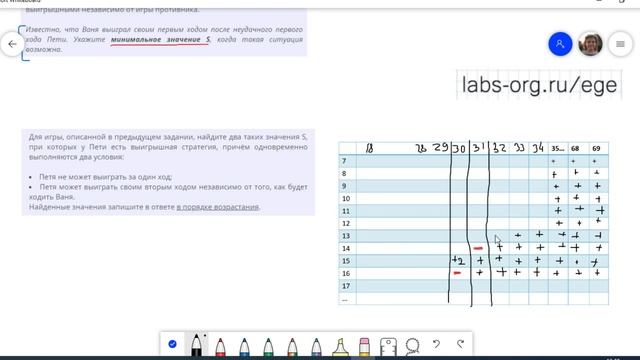Click the user profile photo avatar
640x360 pixels.
coord(590,44)
